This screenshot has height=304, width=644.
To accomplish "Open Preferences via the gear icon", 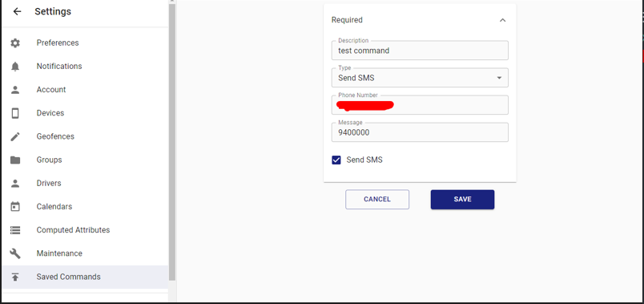I will pos(15,43).
